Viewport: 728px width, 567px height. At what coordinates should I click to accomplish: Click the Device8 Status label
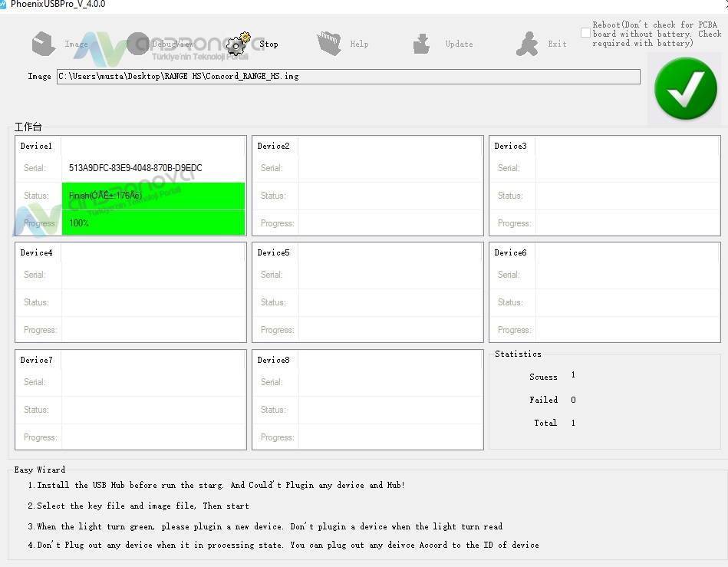273,410
